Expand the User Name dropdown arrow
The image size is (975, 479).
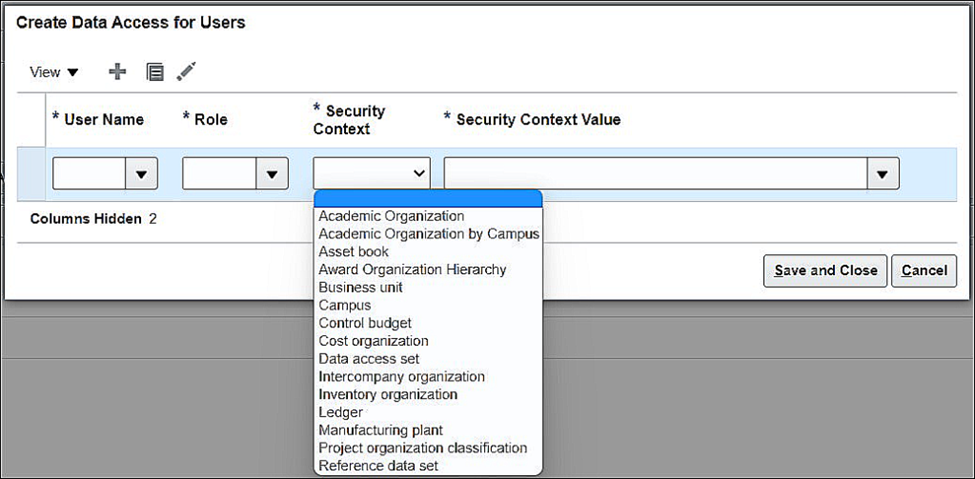pyautogui.click(x=141, y=173)
